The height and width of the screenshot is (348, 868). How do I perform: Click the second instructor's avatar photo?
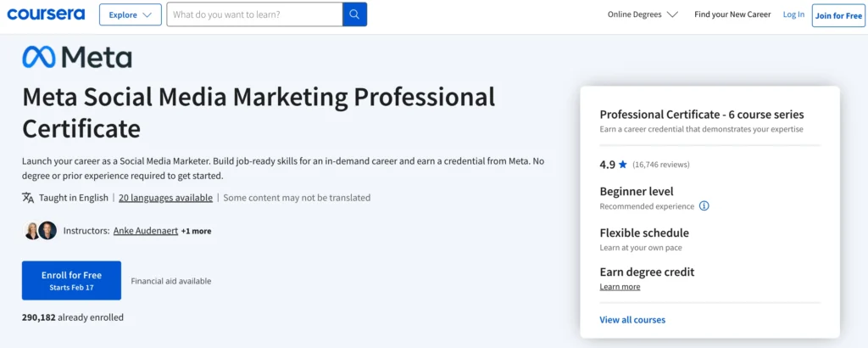(x=47, y=231)
